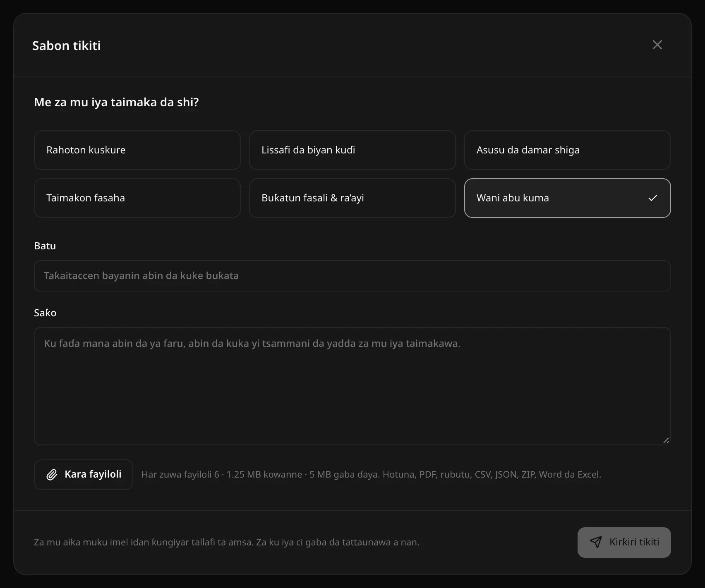This screenshot has width=705, height=588.
Task: Close the Sabon tikiti dialog
Action: pyautogui.click(x=657, y=45)
